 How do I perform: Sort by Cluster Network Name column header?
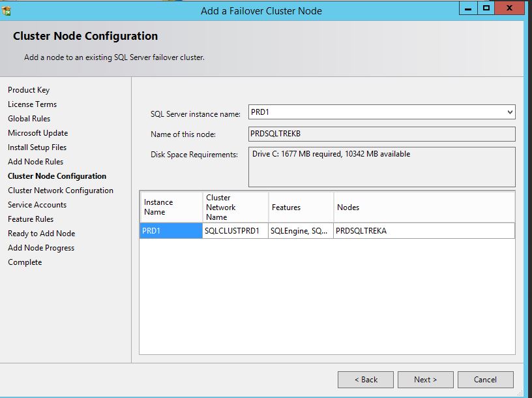[235, 207]
